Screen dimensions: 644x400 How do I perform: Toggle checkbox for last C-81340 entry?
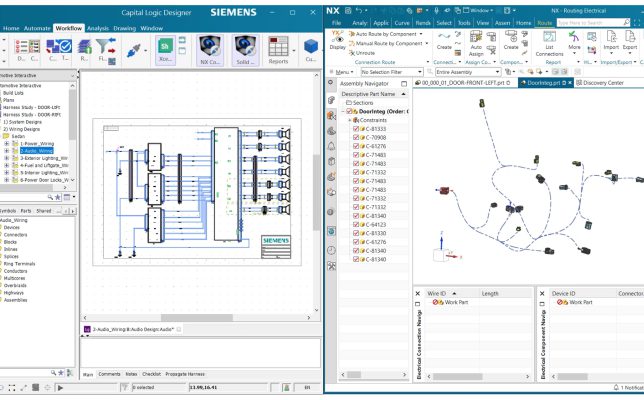click(356, 259)
